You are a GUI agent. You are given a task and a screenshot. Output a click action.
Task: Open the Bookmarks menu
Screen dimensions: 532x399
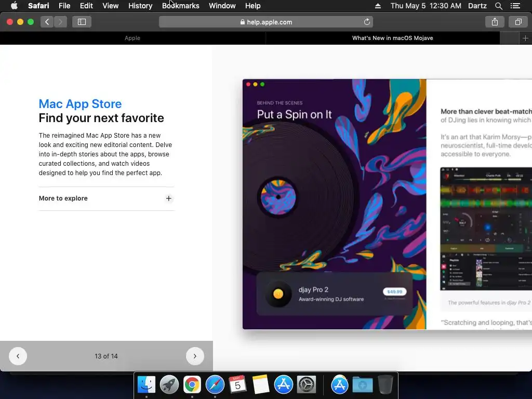click(x=180, y=6)
